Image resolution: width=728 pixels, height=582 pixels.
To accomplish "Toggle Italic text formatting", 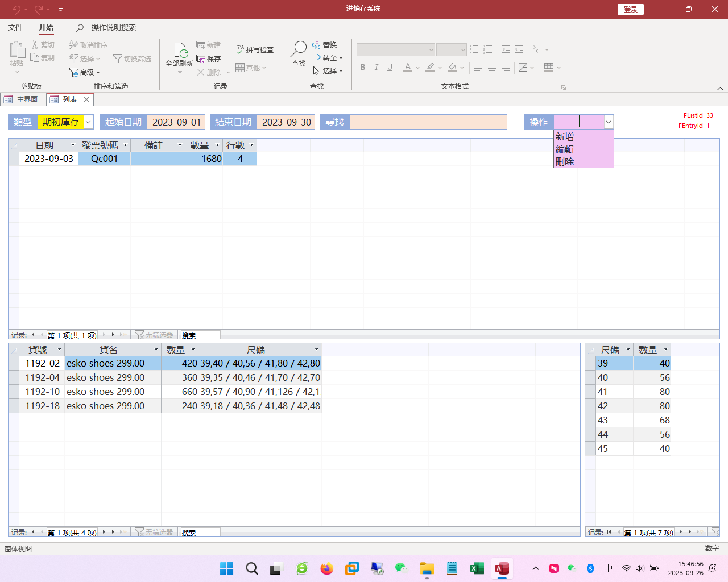I will pyautogui.click(x=376, y=68).
